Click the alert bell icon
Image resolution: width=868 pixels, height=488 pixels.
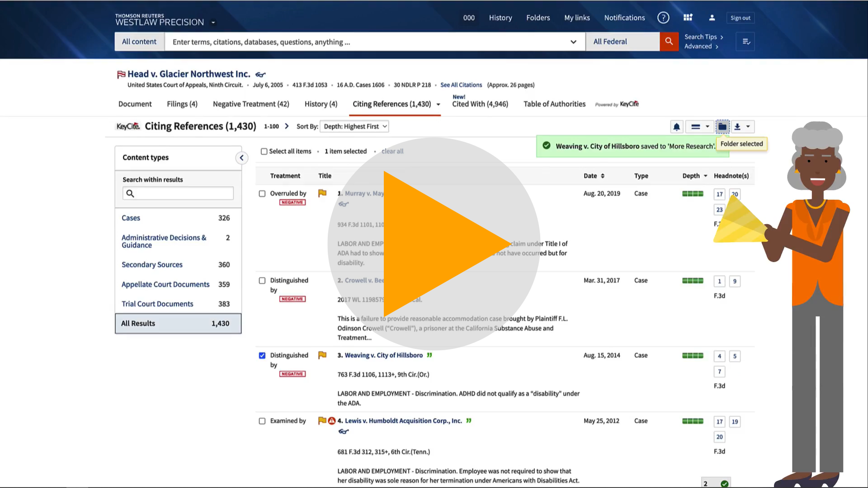(676, 127)
